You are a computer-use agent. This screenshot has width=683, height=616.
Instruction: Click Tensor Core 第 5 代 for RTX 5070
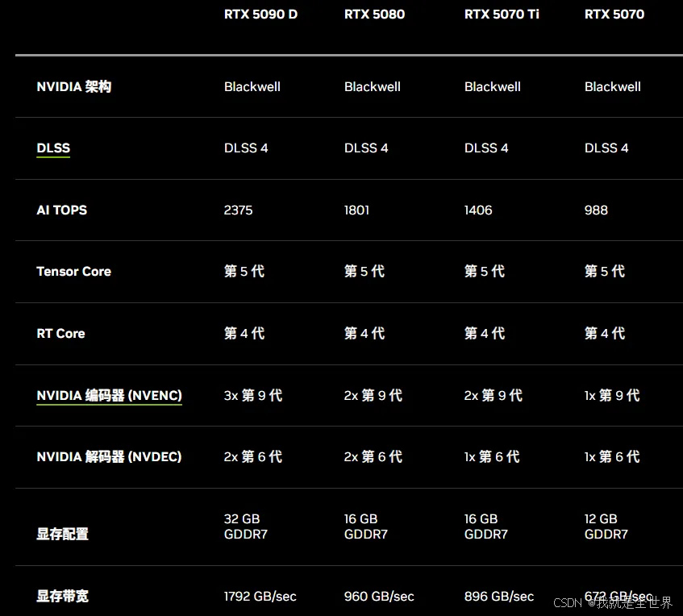pos(605,272)
